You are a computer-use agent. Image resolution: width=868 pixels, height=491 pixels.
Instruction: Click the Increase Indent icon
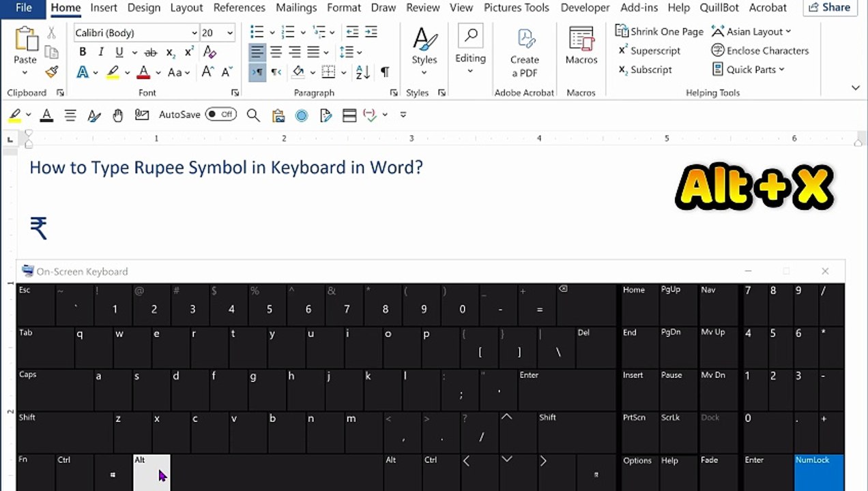[371, 32]
